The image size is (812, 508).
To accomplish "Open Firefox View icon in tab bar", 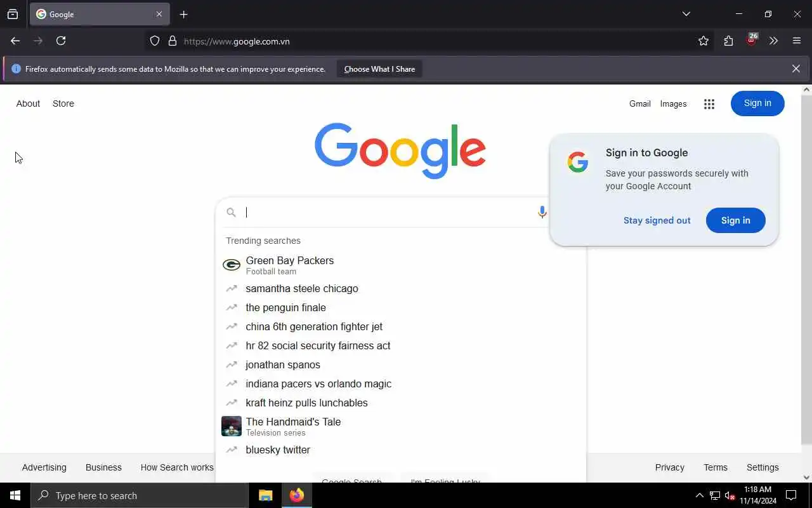I will tap(13, 14).
